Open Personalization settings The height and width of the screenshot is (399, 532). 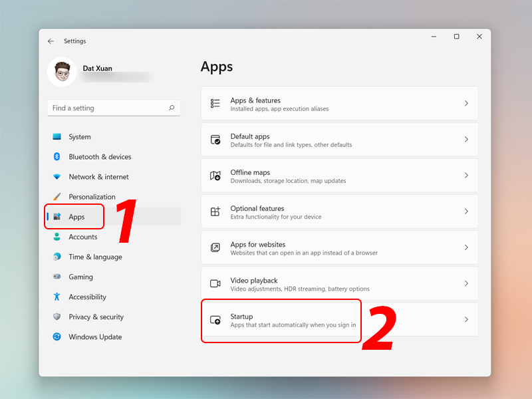[92, 197]
